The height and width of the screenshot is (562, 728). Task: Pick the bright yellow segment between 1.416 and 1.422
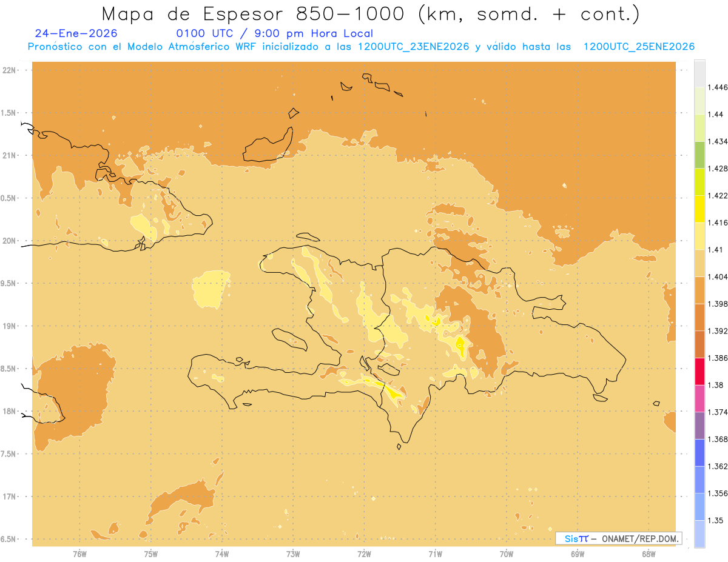[x=699, y=209]
